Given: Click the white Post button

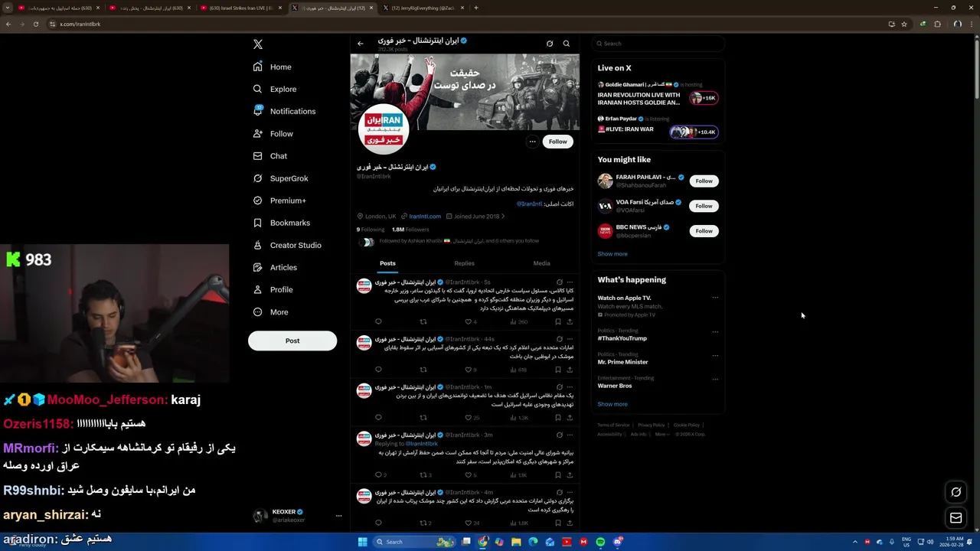Looking at the screenshot, I should pos(292,341).
